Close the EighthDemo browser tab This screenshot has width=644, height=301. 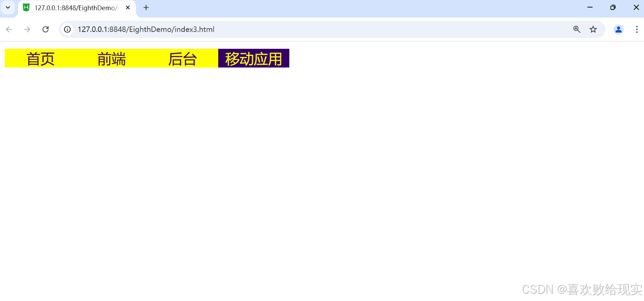pyautogui.click(x=128, y=8)
